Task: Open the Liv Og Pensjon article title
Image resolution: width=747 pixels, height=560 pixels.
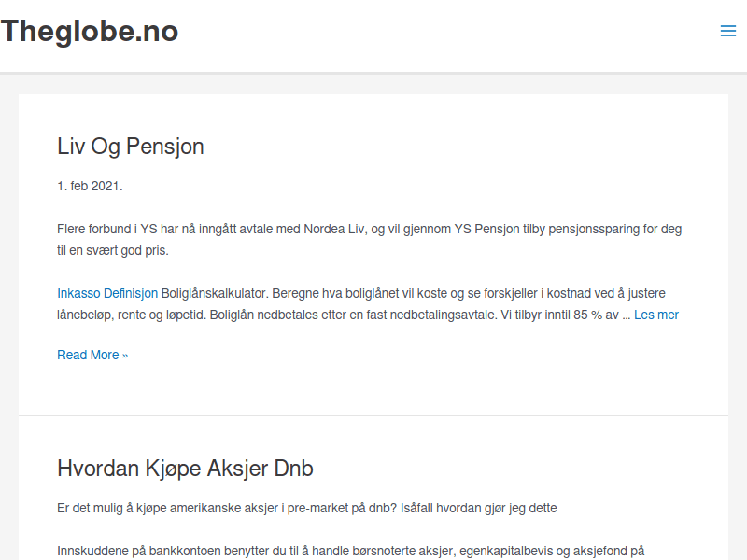Action: pos(131,147)
